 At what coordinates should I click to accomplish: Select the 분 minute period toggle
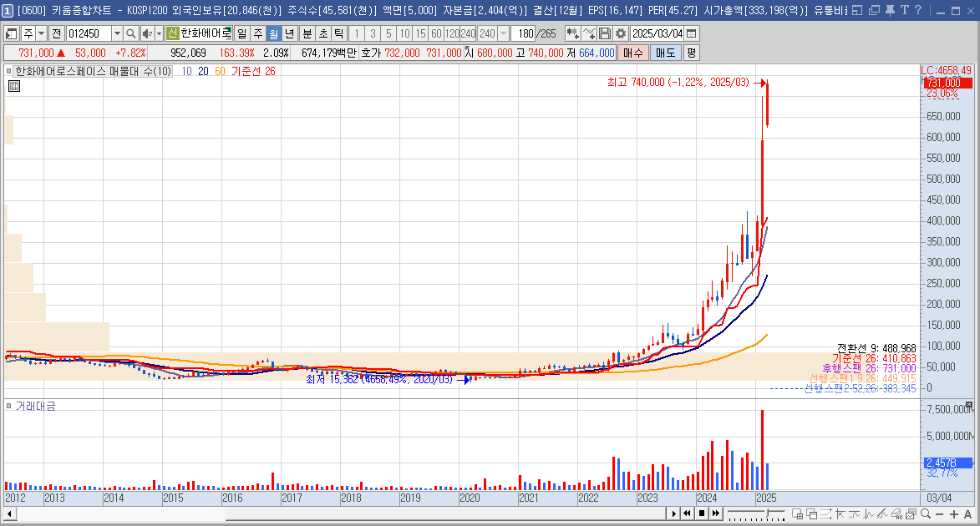pyautogui.click(x=307, y=33)
